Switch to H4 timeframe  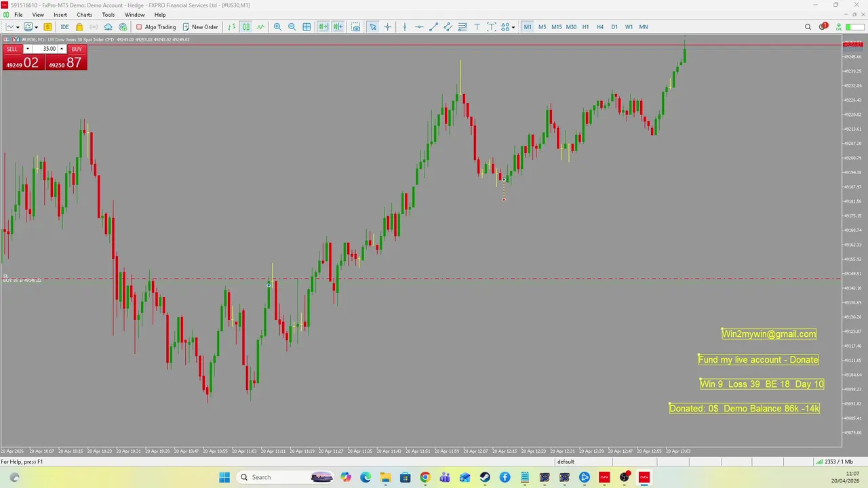[x=599, y=27]
